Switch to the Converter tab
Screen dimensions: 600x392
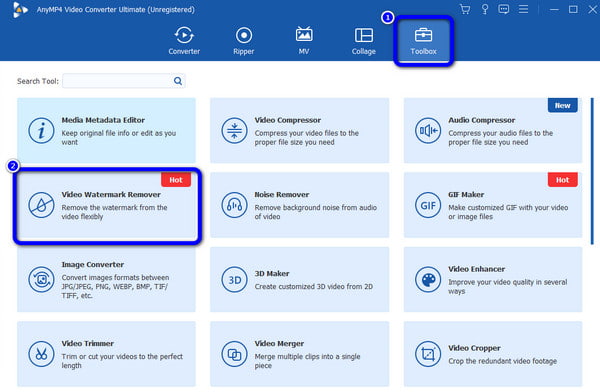click(x=184, y=41)
